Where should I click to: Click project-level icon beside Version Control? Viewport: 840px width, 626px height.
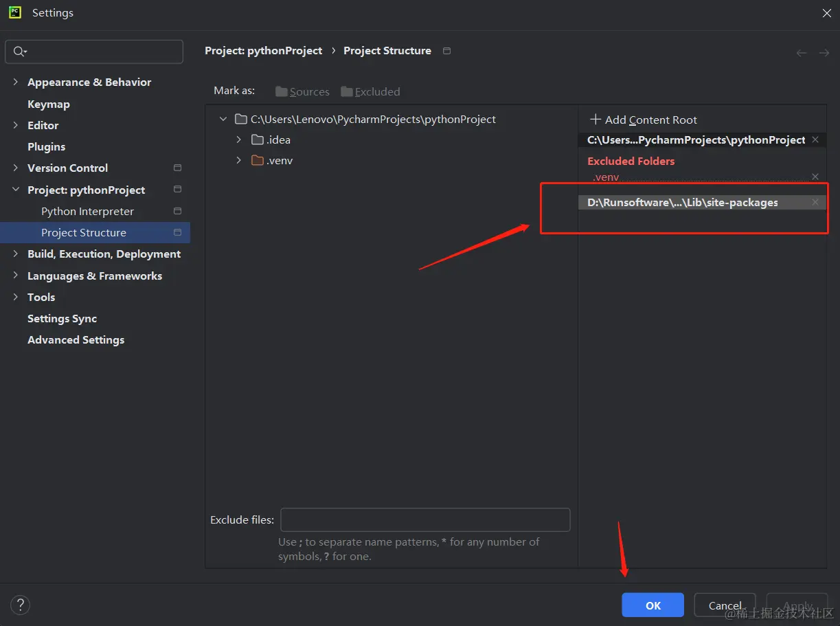coord(177,168)
